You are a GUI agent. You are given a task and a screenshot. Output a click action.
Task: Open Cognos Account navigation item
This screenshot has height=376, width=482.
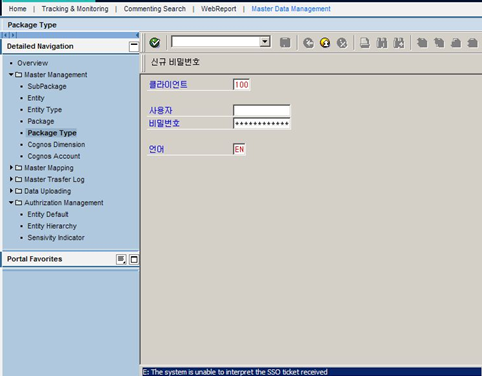54,156
